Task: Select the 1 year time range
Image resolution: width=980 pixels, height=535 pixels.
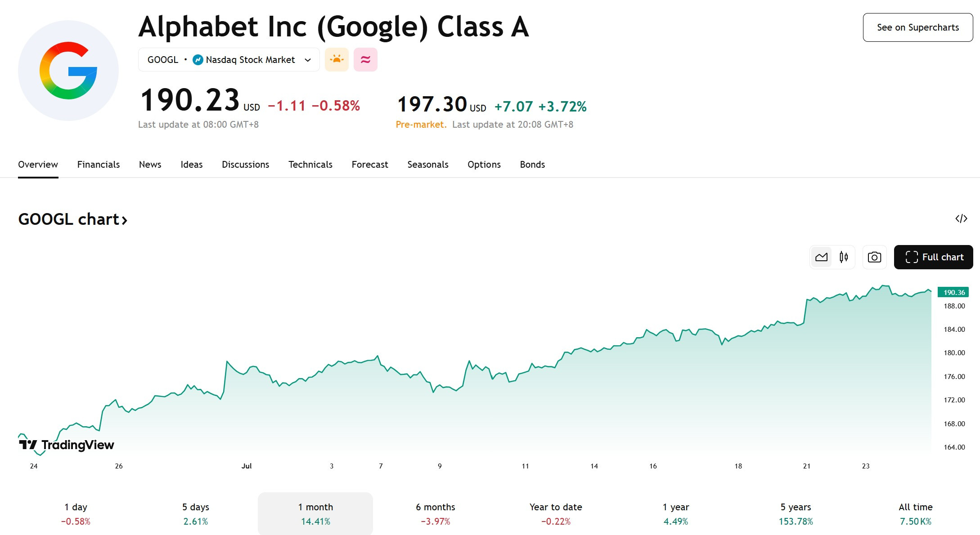Action: 676,513
